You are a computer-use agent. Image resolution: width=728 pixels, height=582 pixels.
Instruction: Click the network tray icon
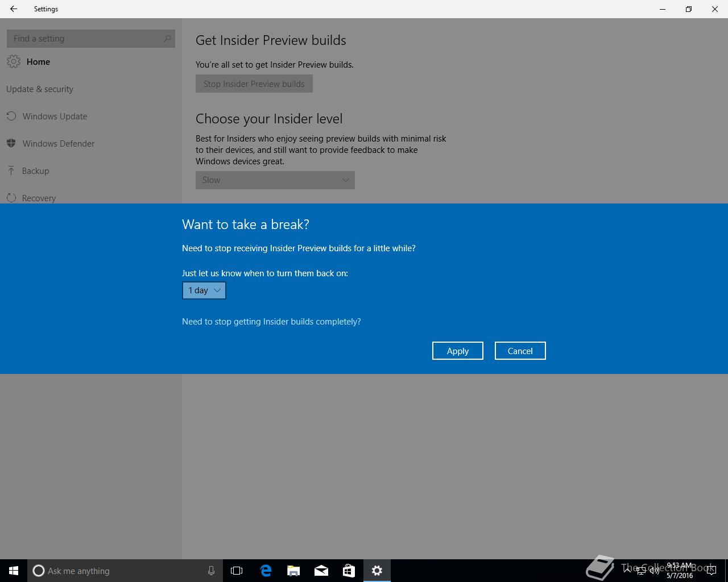pos(641,571)
